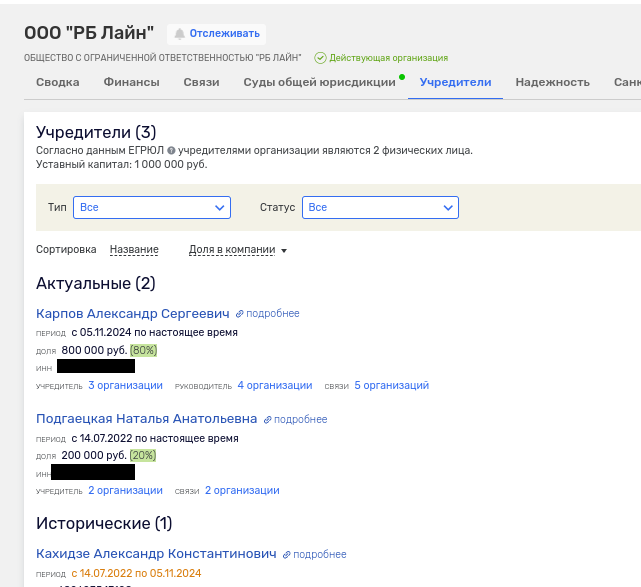
Task: Click the Исторические (1) heading
Action: click(x=104, y=523)
